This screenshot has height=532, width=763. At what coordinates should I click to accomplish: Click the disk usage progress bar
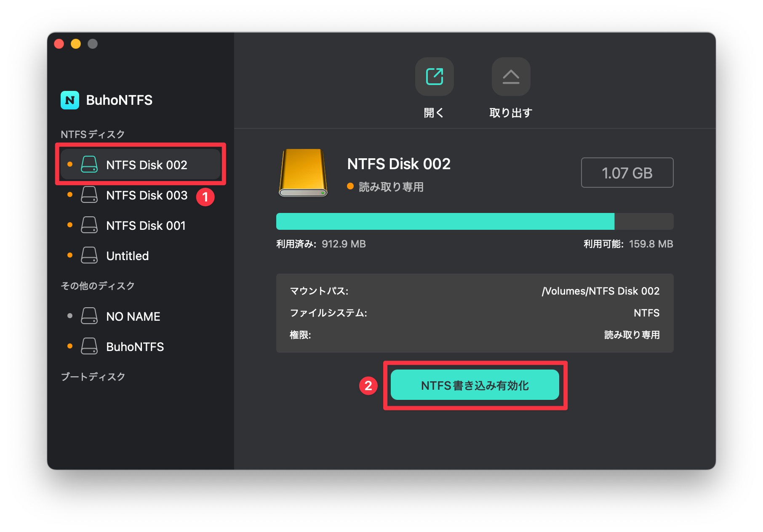coord(475,221)
